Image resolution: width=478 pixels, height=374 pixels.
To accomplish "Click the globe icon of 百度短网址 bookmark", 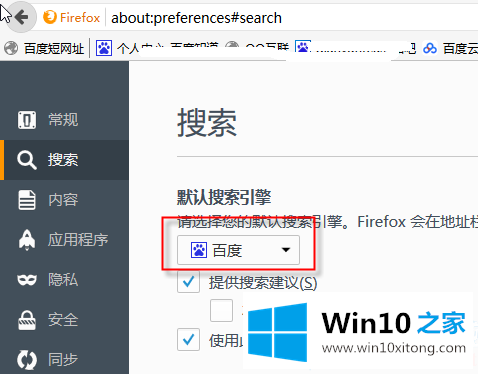I will click(11, 48).
